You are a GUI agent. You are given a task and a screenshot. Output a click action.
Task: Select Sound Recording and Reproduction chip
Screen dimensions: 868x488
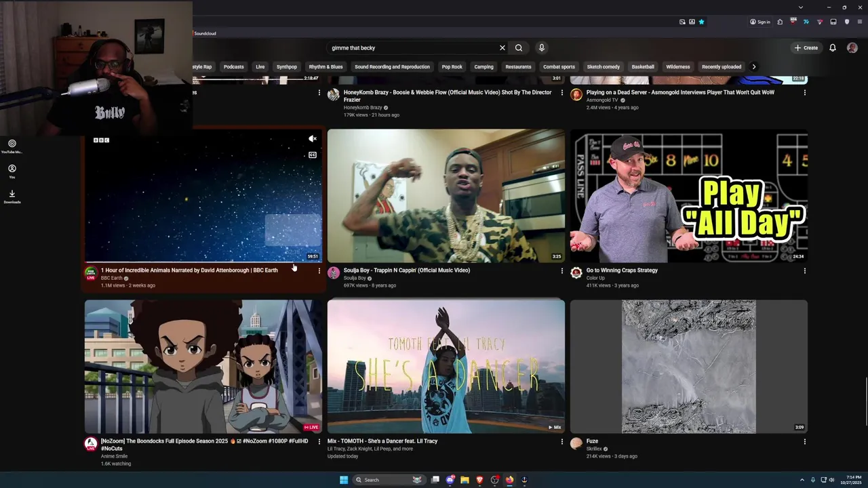pyautogui.click(x=392, y=66)
